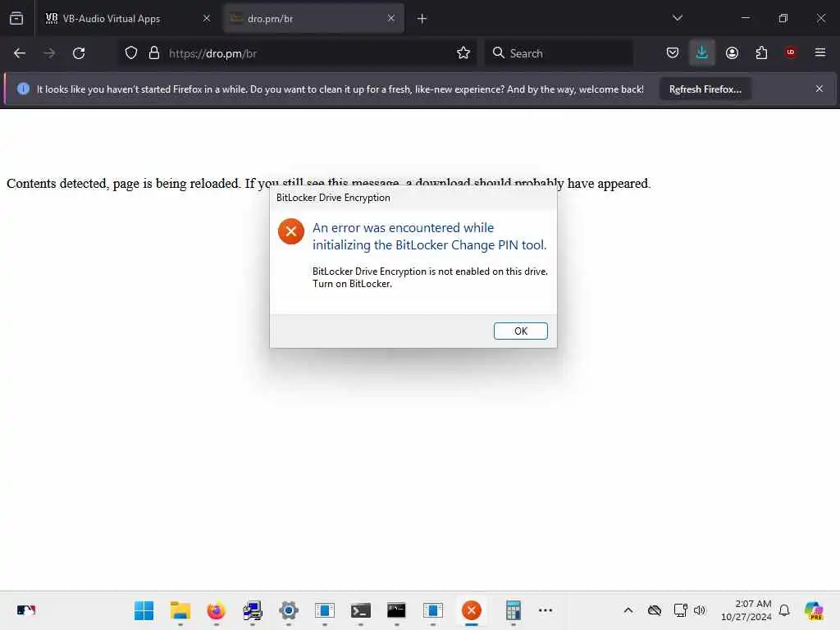840x630 pixels.
Task: Expand the hidden system tray icons
Action: [628, 610]
